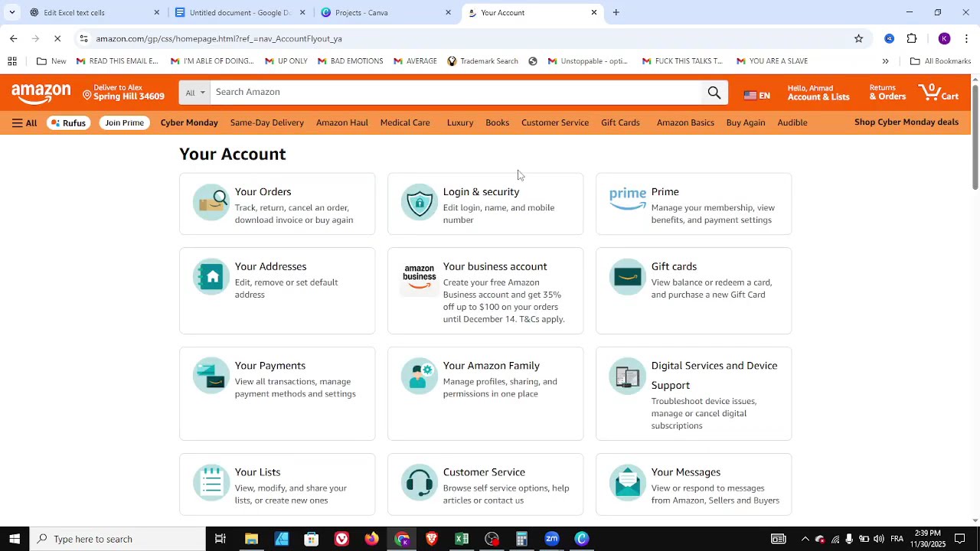The width and height of the screenshot is (980, 551).
Task: Bookmark this page with the star icon
Action: (x=858, y=38)
